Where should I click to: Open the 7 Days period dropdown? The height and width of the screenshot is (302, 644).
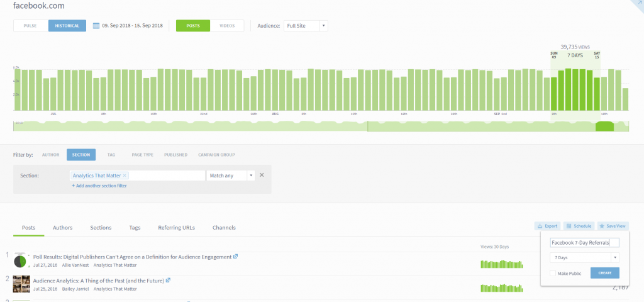coord(584,257)
